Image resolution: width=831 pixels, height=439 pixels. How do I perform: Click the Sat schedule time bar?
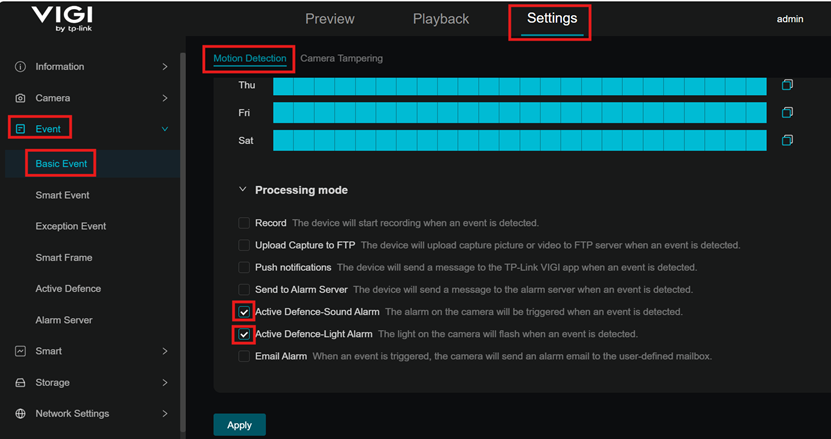[519, 140]
